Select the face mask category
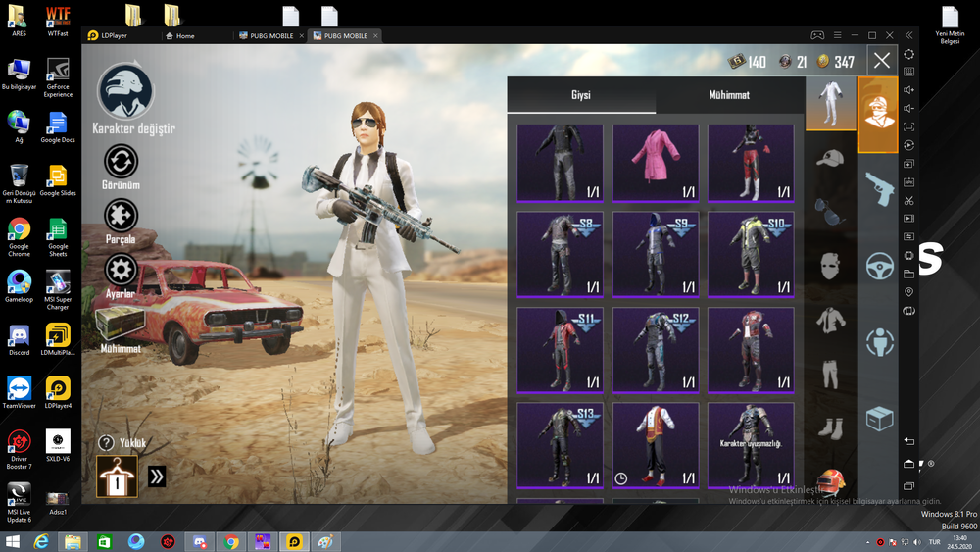 (x=830, y=267)
